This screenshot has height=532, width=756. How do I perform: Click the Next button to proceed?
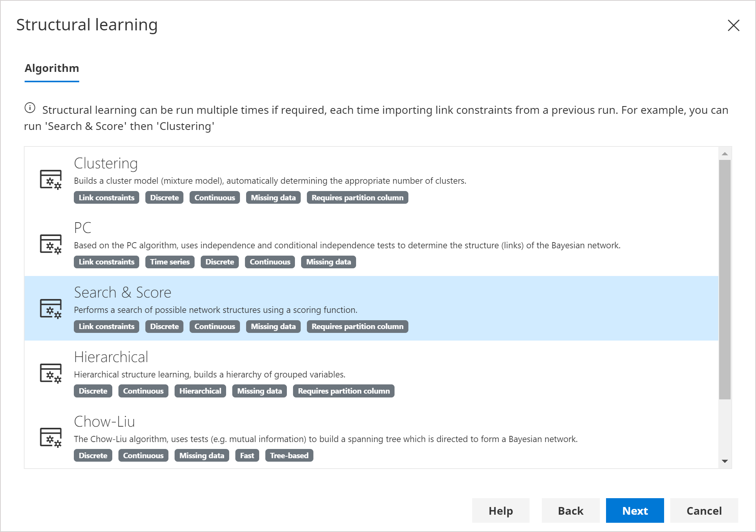click(636, 510)
